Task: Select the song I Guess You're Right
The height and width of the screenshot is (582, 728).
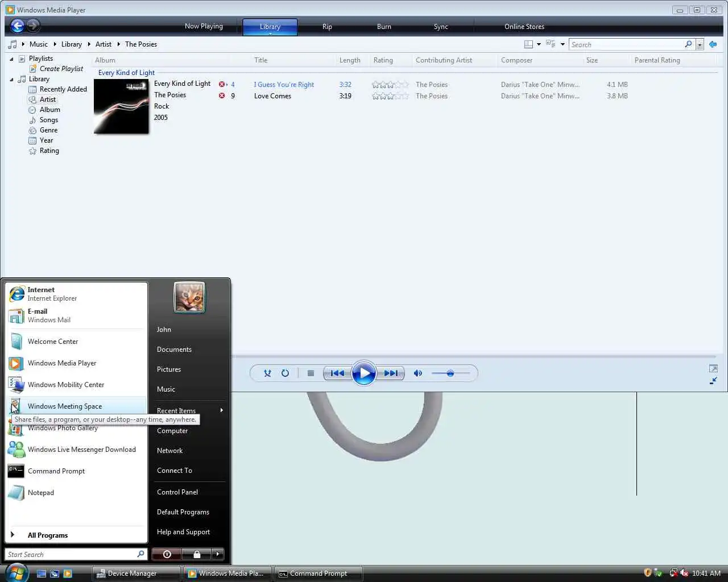Action: pos(284,85)
